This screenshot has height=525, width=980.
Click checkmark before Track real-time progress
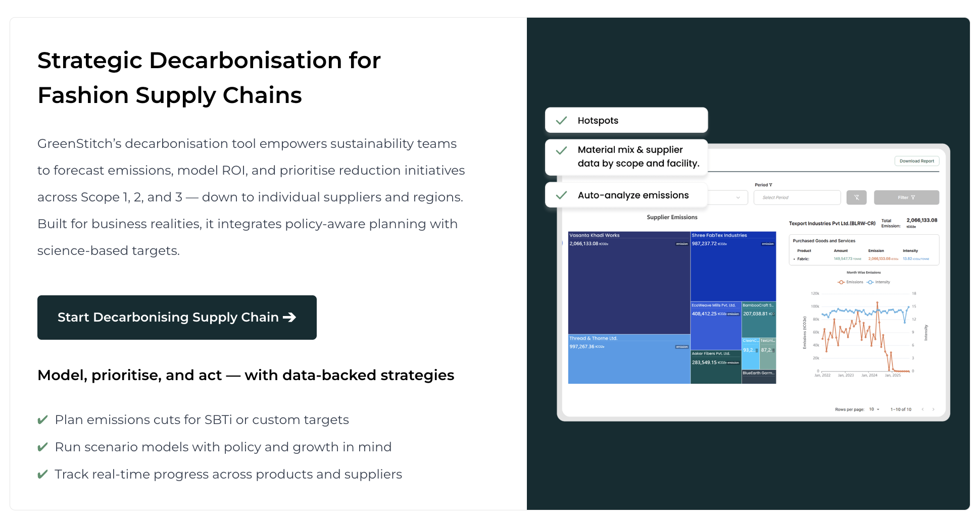[x=43, y=475]
